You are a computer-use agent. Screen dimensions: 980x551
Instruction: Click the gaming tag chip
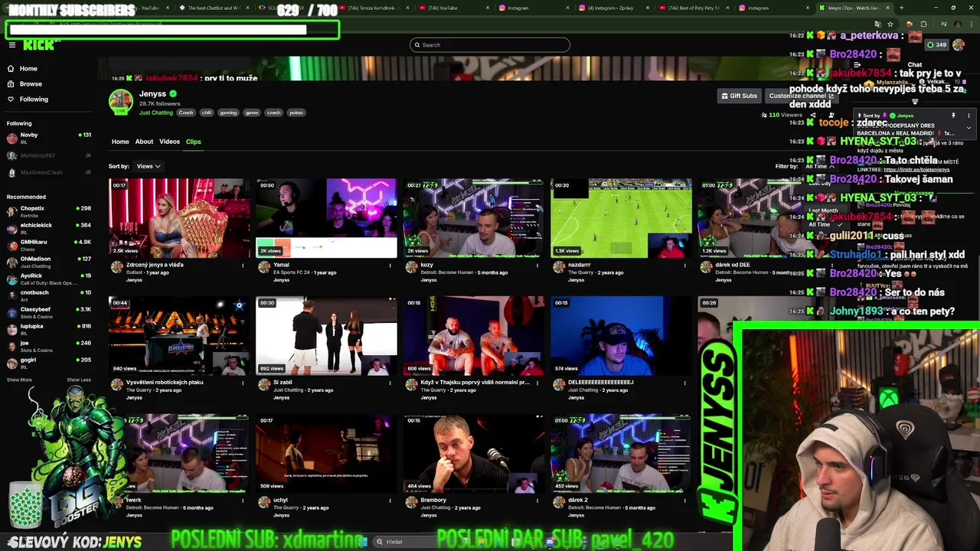228,112
